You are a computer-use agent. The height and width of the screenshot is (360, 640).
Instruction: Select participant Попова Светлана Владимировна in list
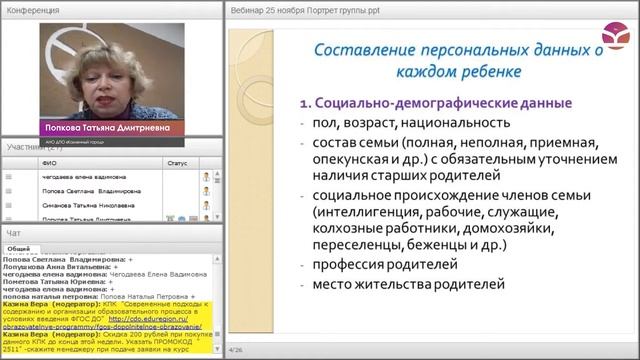pos(91,191)
